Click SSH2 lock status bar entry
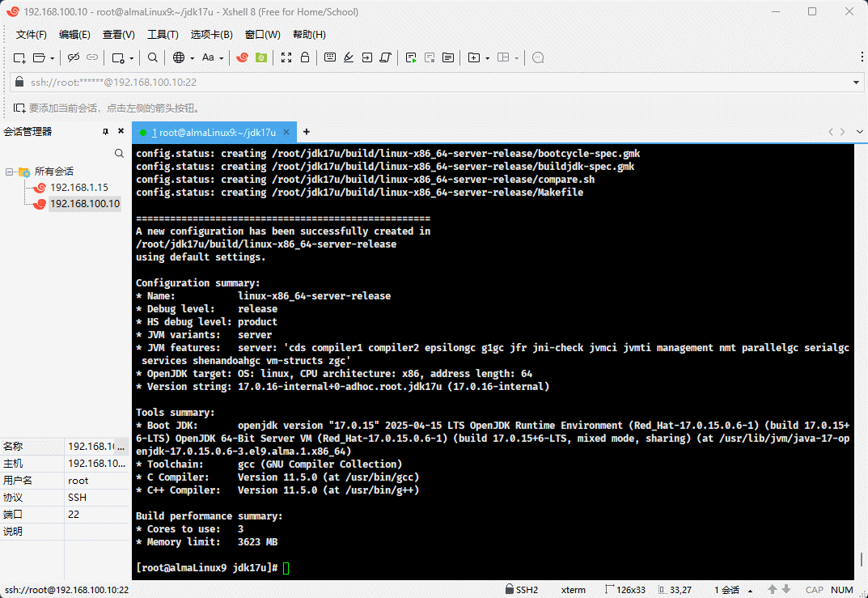The image size is (868, 598). [x=522, y=590]
